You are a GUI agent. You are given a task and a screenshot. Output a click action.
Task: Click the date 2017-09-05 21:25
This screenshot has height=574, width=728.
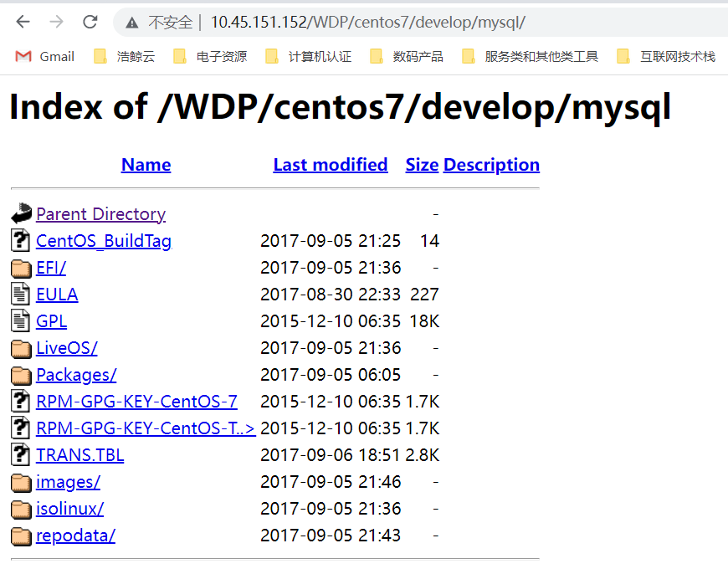330,241
